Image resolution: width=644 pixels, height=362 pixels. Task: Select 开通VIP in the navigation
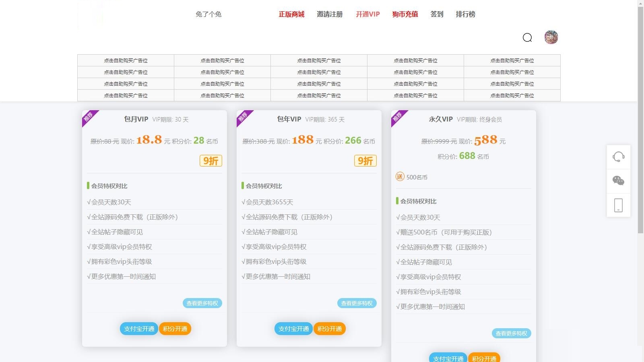(367, 14)
